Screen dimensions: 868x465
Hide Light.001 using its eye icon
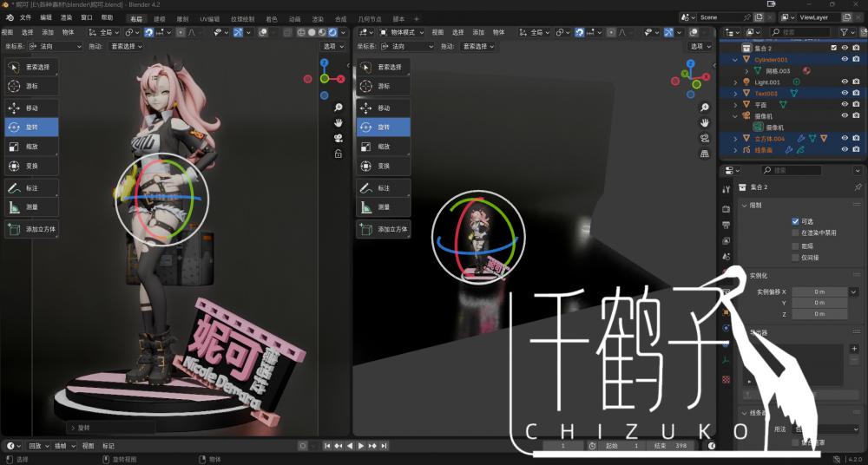[845, 82]
